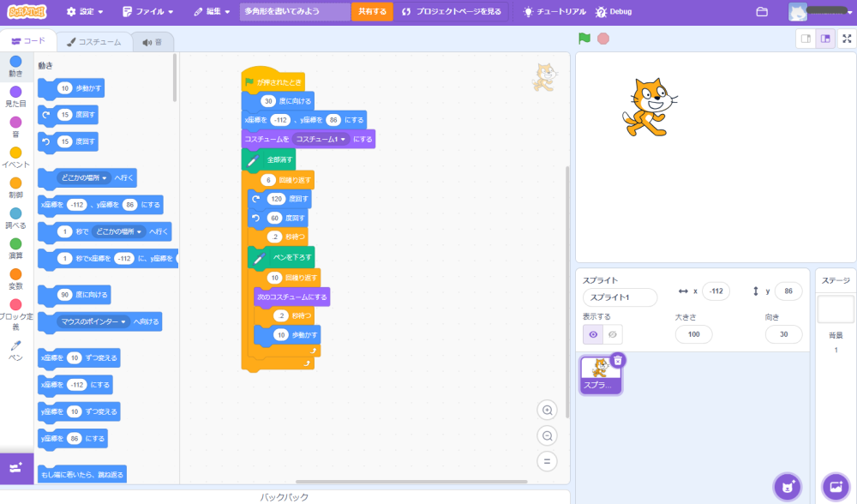Image resolution: width=857 pixels, height=504 pixels.
Task: Open the choose sprite cat button
Action: pyautogui.click(x=787, y=487)
